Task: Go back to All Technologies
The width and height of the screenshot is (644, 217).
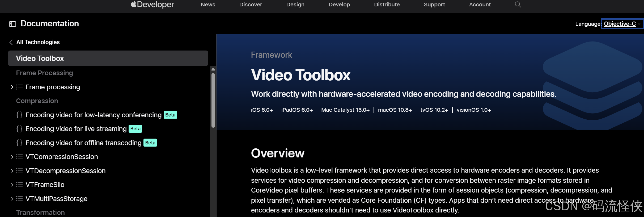Action: pos(38,42)
